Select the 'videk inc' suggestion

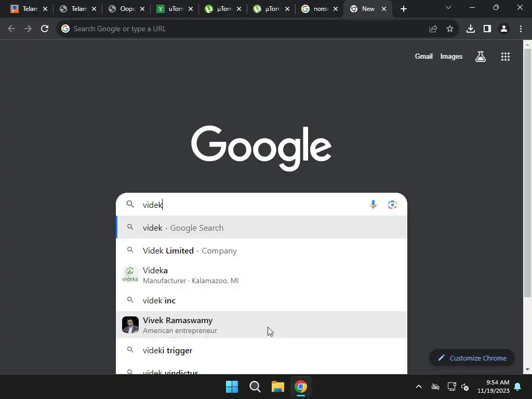[x=262, y=300]
